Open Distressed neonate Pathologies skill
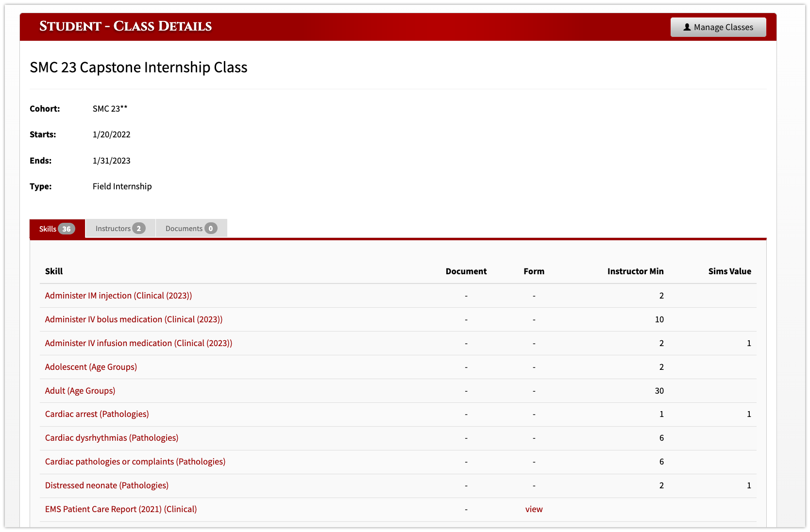The height and width of the screenshot is (532, 810). click(106, 485)
